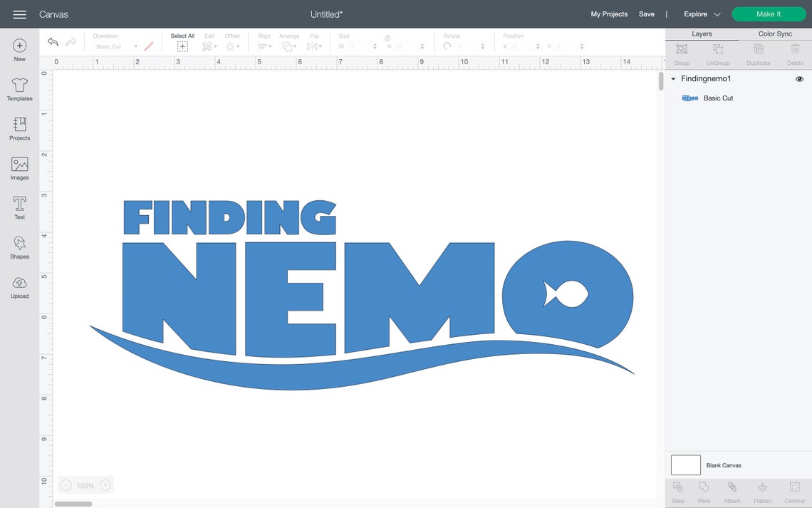Click the Slice tool
Viewport: 812px width, 508px height.
pos(677,491)
